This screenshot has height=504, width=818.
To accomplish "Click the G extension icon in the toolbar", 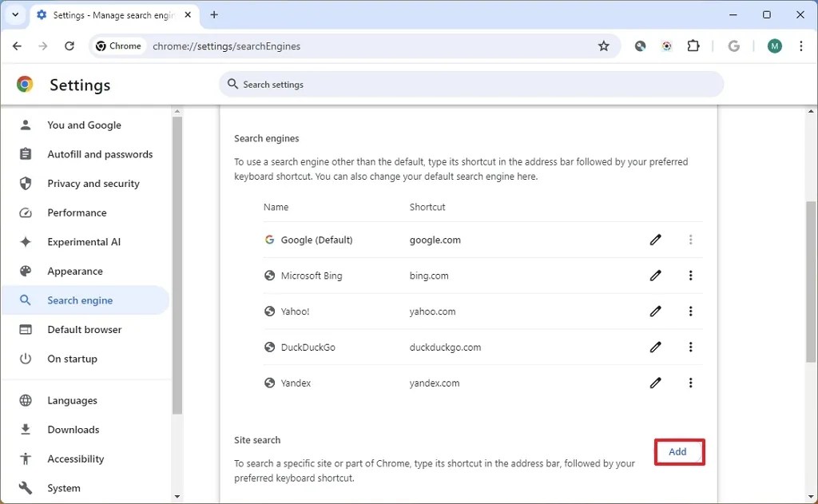I will tap(733, 46).
